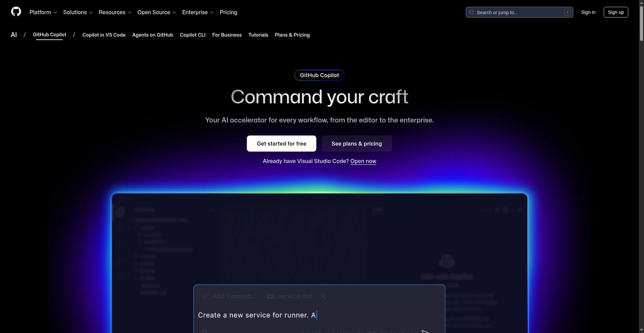Image resolution: width=644 pixels, height=333 pixels.
Task: Click the magnifier icon in search box
Action: click(x=471, y=12)
